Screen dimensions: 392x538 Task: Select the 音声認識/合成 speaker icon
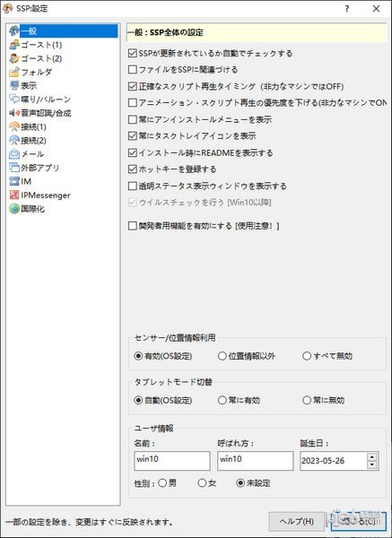click(x=14, y=113)
